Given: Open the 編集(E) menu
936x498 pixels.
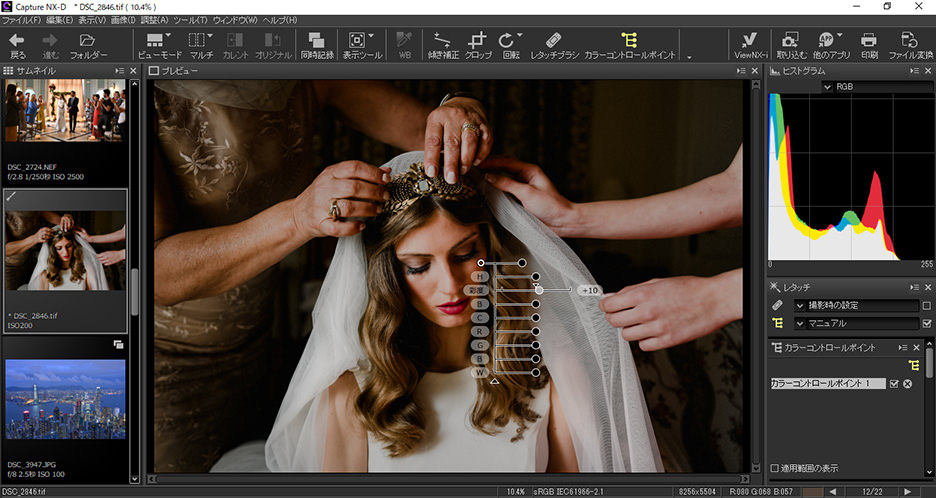Looking at the screenshot, I should click(x=60, y=20).
